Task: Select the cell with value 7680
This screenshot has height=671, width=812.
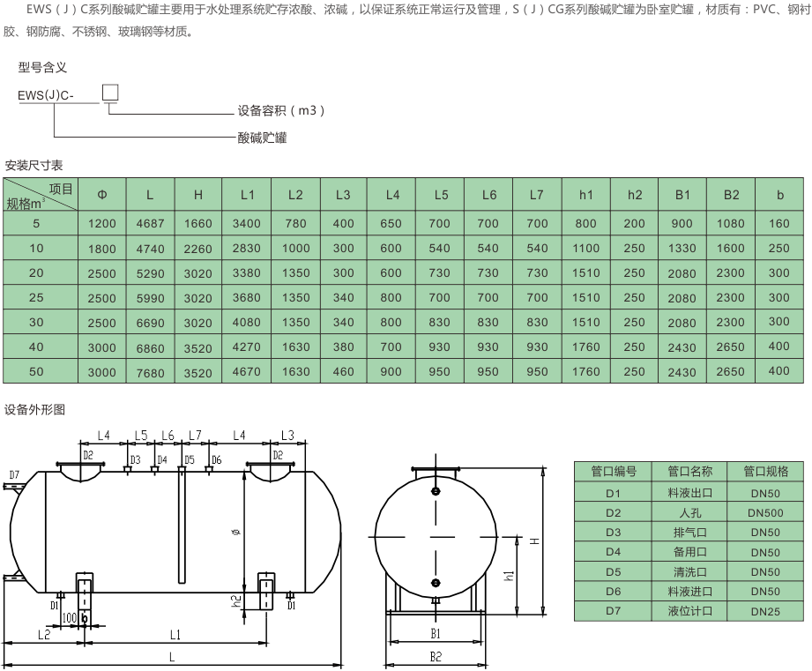Action: (x=150, y=372)
